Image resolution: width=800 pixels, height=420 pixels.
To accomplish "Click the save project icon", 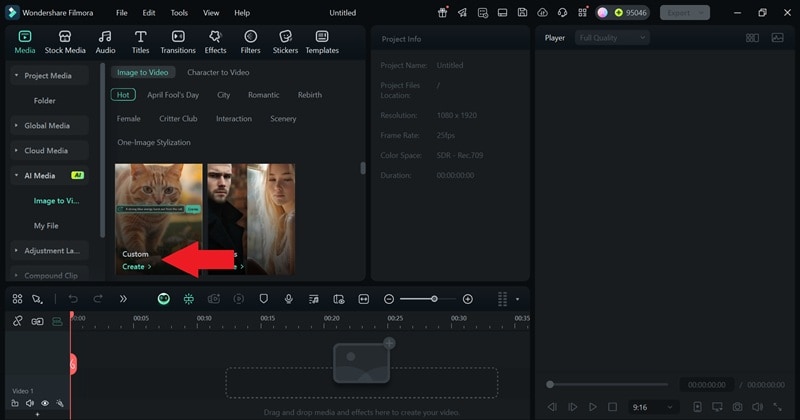I will point(522,13).
